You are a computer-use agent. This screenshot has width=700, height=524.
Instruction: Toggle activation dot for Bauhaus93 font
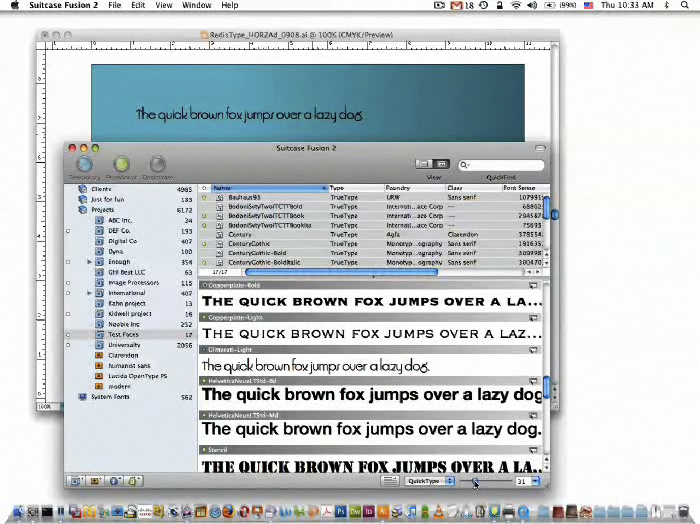[204, 197]
